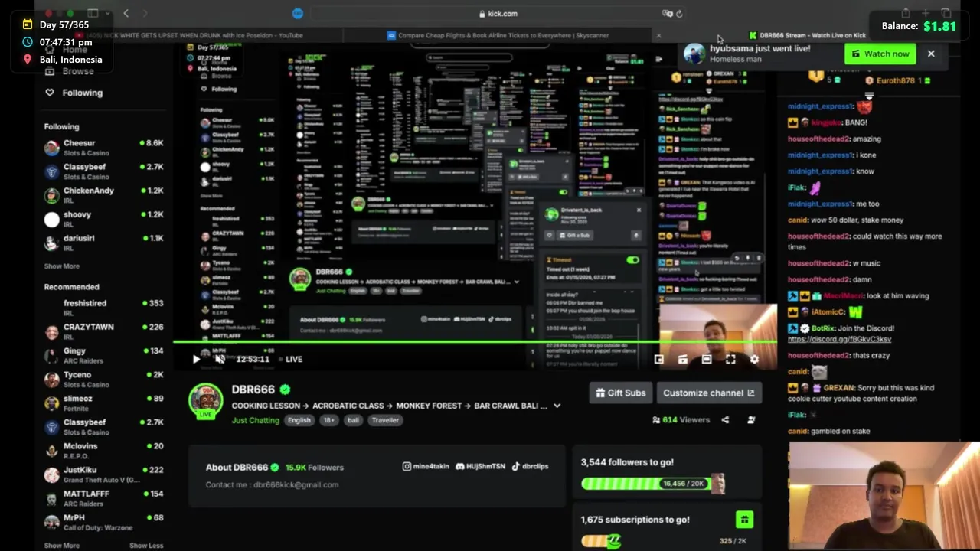Open video player settings gear
980x551 pixels.
[754, 359]
